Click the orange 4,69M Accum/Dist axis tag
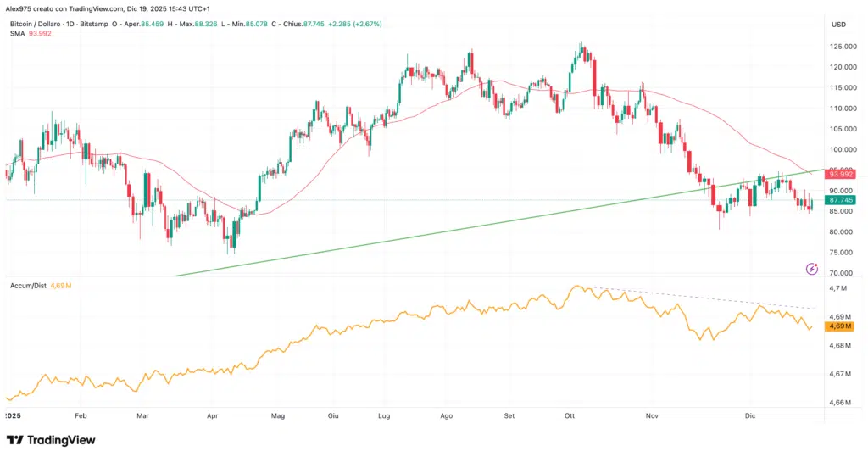Image resolution: width=868 pixels, height=457 pixels. tap(842, 326)
